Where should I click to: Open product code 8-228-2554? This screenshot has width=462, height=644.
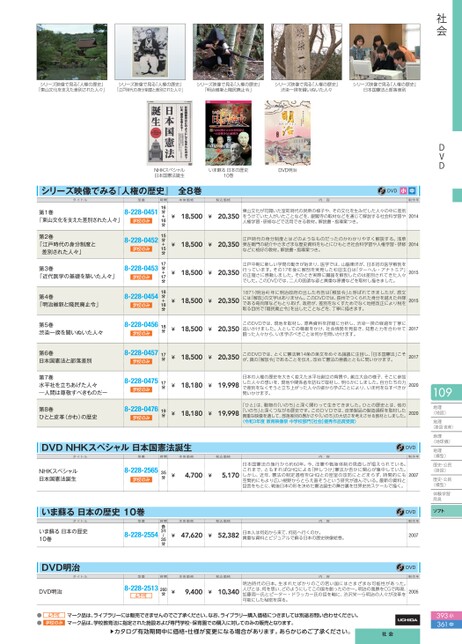(x=141, y=535)
